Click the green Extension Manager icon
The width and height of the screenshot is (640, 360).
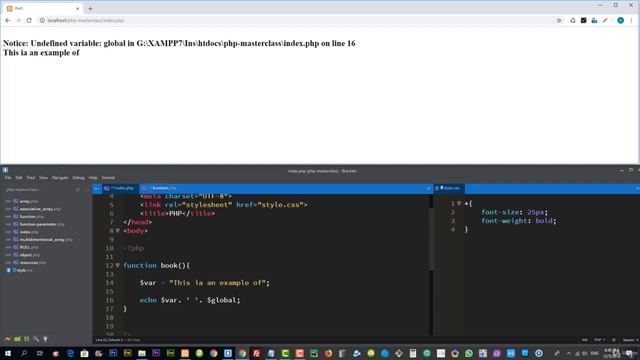click(17, 339)
